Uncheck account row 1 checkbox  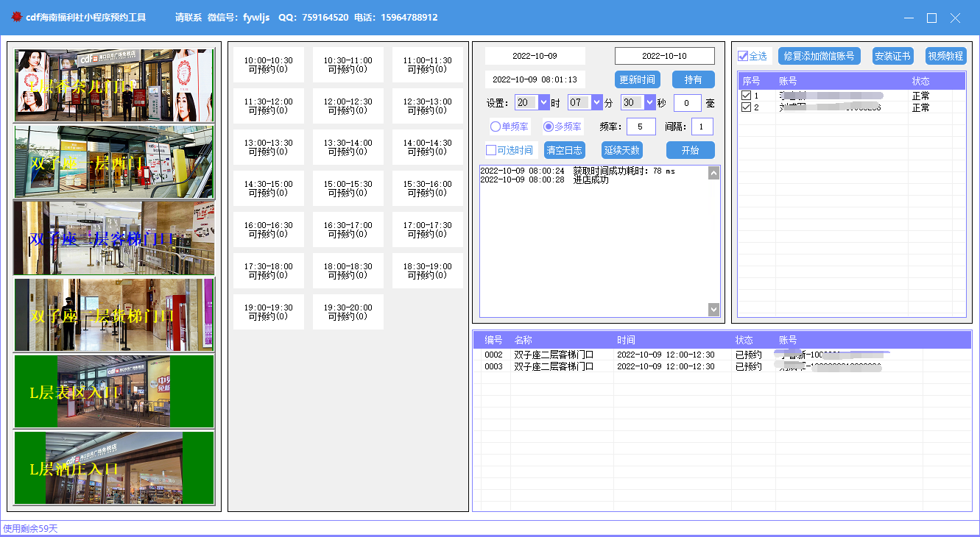pos(746,96)
